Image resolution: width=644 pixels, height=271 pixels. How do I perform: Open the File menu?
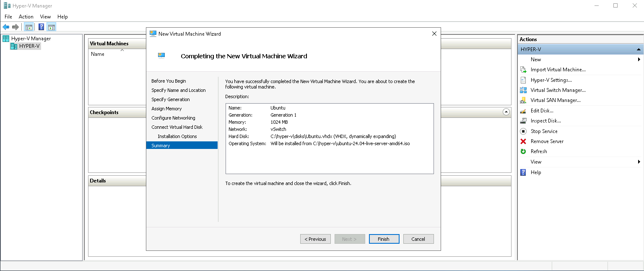click(8, 17)
